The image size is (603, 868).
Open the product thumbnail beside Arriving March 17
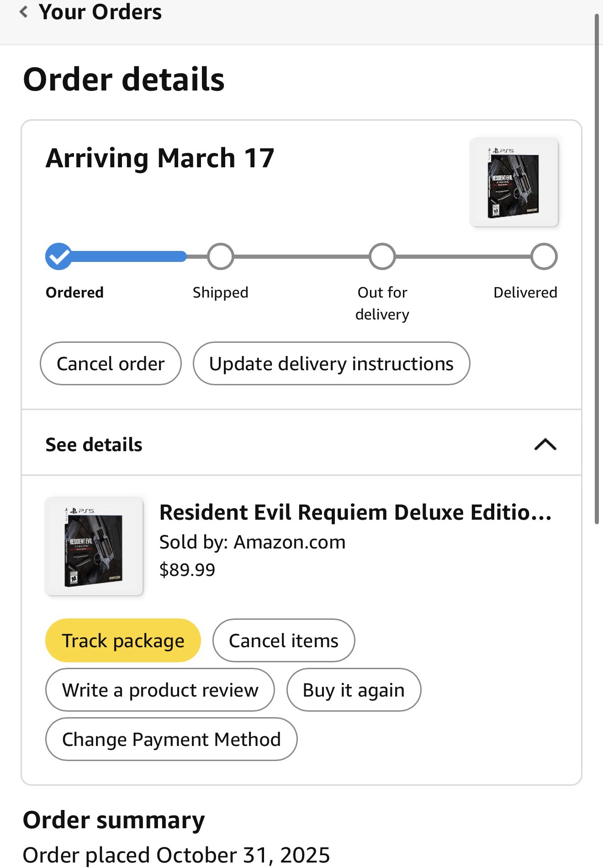click(513, 182)
